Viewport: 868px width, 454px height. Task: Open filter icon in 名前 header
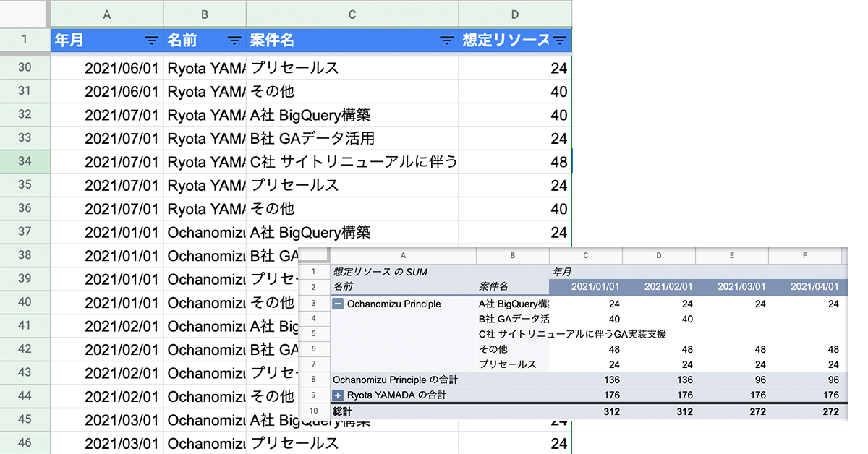tap(234, 40)
